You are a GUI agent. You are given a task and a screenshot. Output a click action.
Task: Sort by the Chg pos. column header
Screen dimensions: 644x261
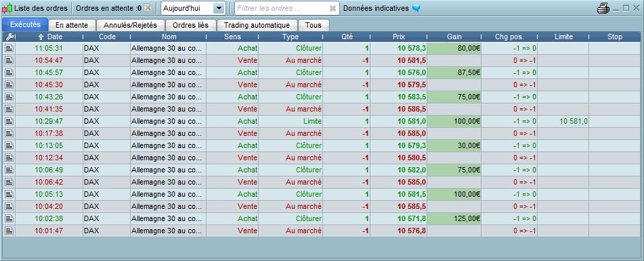(509, 37)
